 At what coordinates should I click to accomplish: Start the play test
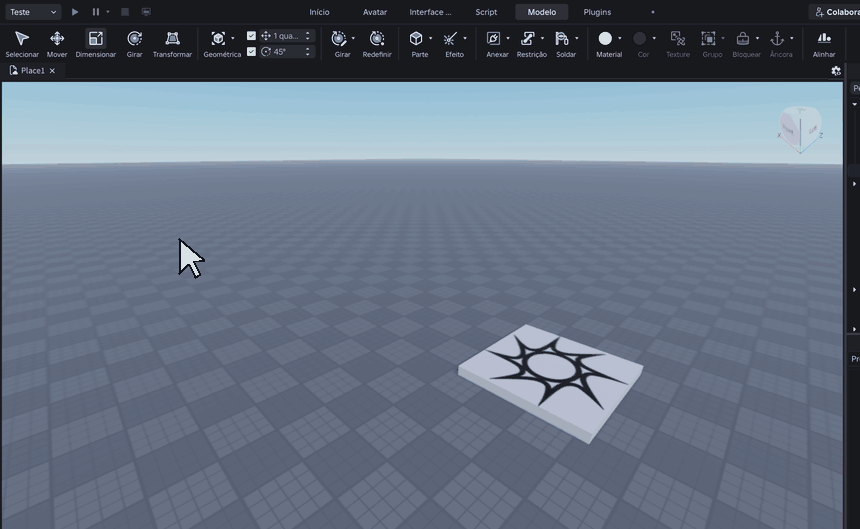click(75, 12)
